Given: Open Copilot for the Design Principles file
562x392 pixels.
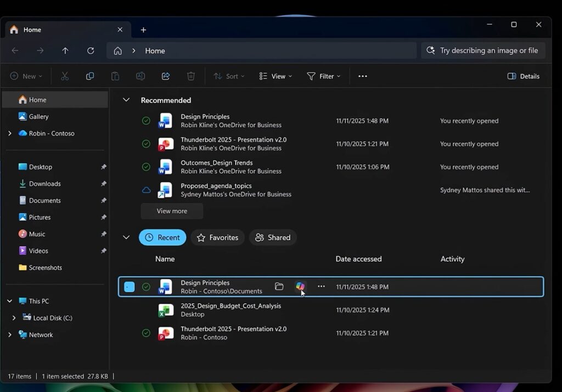Looking at the screenshot, I should (300, 286).
